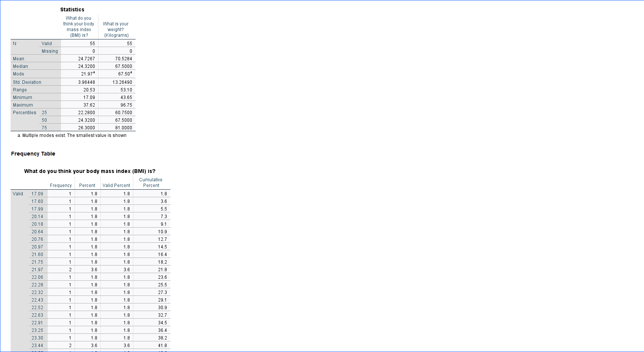This screenshot has width=644, height=352.
Task: Click the Missing row label
Action: [50, 51]
